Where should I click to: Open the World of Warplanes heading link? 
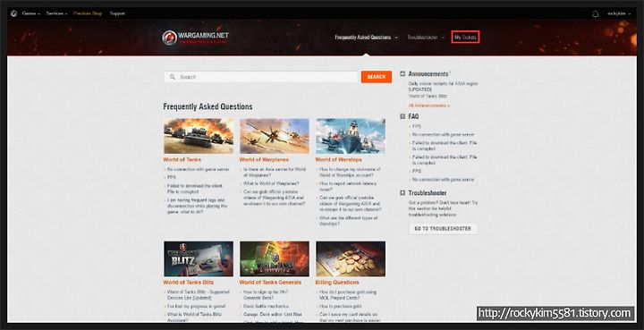[x=264, y=159]
